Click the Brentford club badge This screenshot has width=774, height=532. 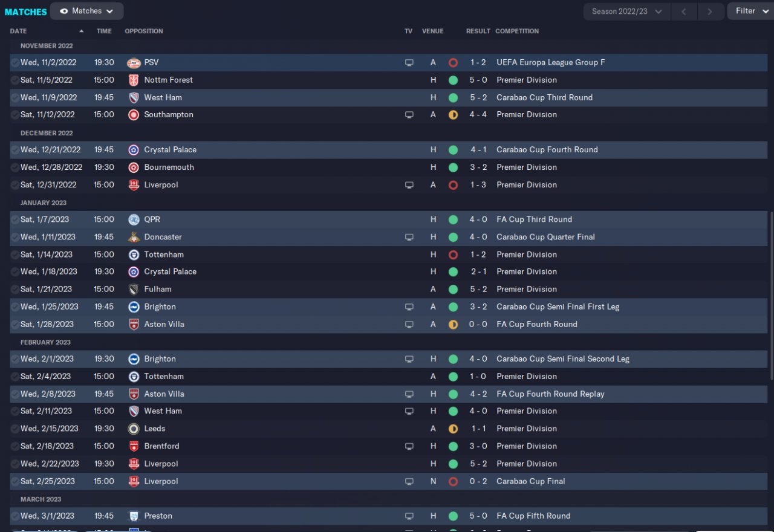[x=134, y=446]
